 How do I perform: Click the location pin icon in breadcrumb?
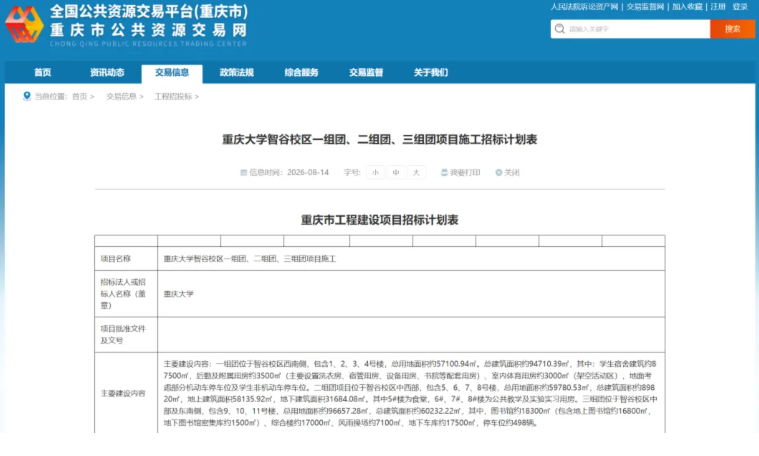point(27,96)
